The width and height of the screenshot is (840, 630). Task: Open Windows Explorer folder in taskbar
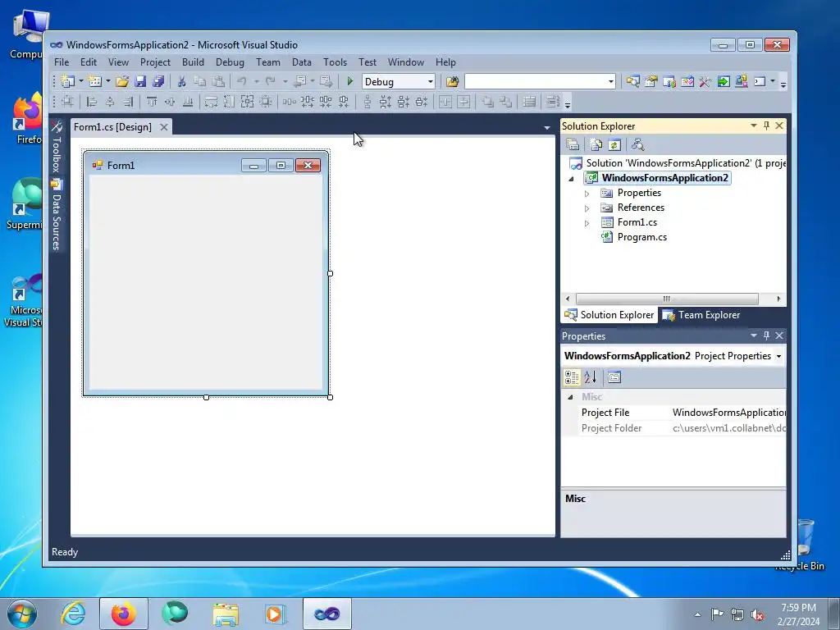click(226, 614)
